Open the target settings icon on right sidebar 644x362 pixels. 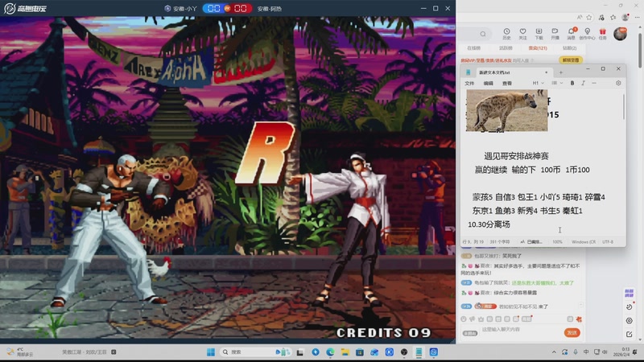(630, 320)
